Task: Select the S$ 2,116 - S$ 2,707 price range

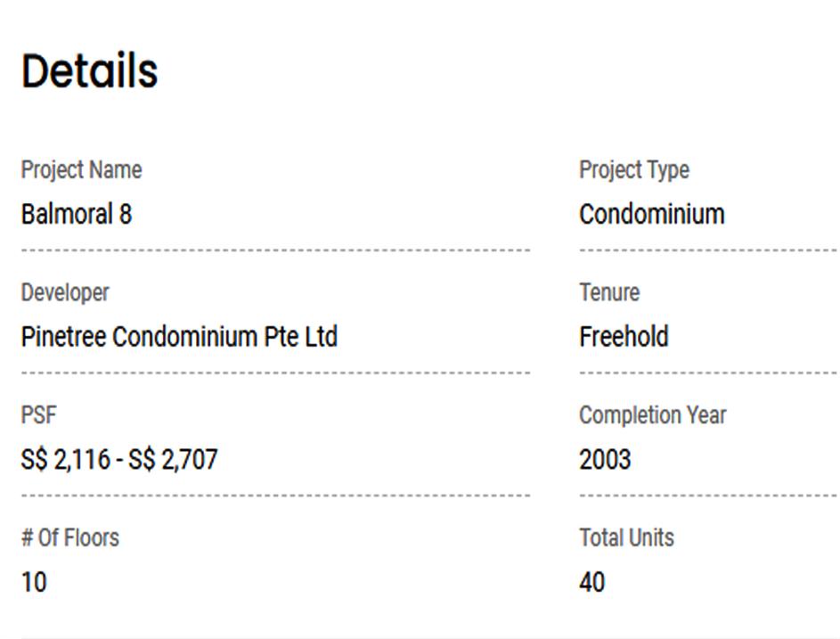Action: click(x=119, y=460)
